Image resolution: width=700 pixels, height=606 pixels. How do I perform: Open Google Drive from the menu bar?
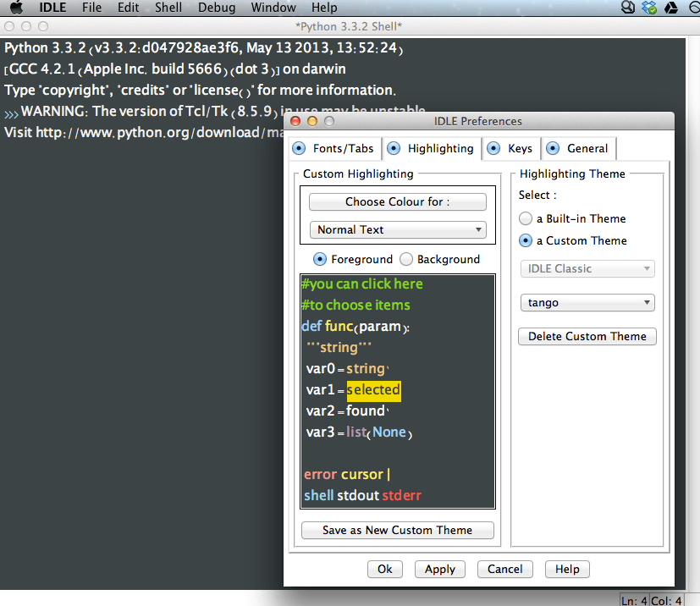[670, 7]
